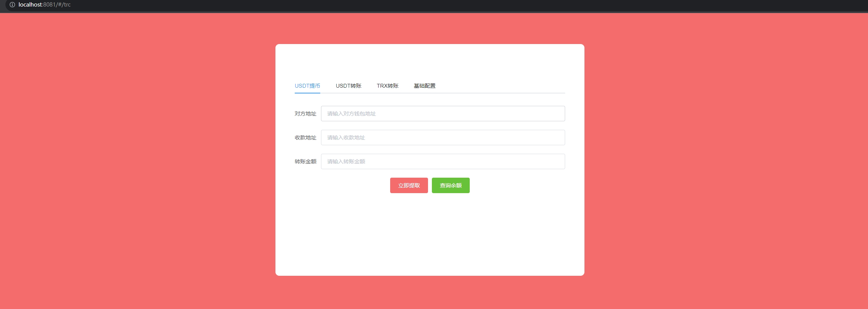
Task: Open the USDT转账 tab
Action: click(348, 86)
